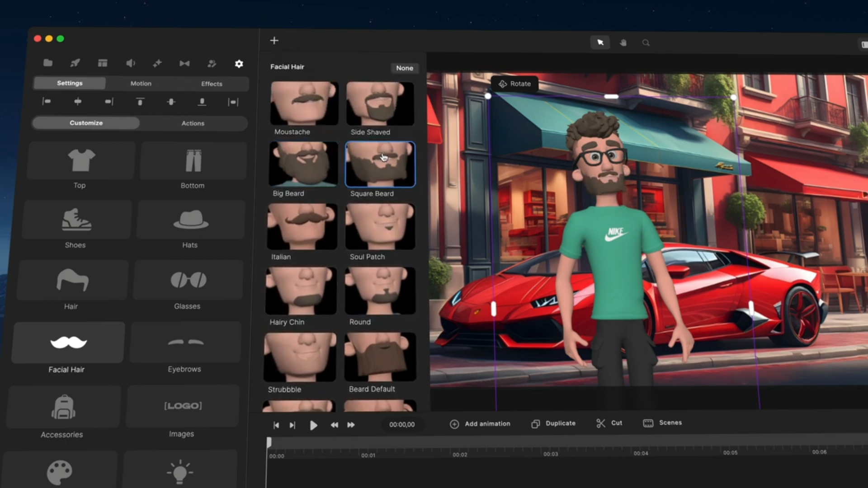Open the Scenes panel
The width and height of the screenshot is (868, 488).
tap(663, 423)
